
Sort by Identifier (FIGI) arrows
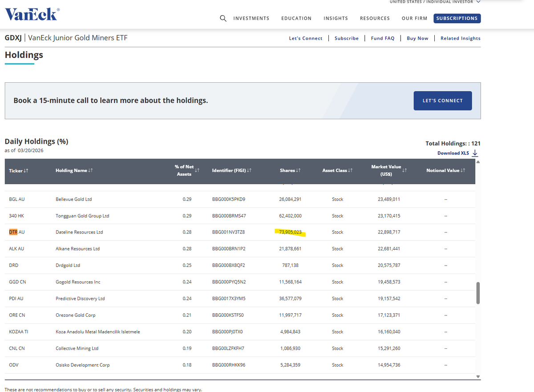click(249, 170)
